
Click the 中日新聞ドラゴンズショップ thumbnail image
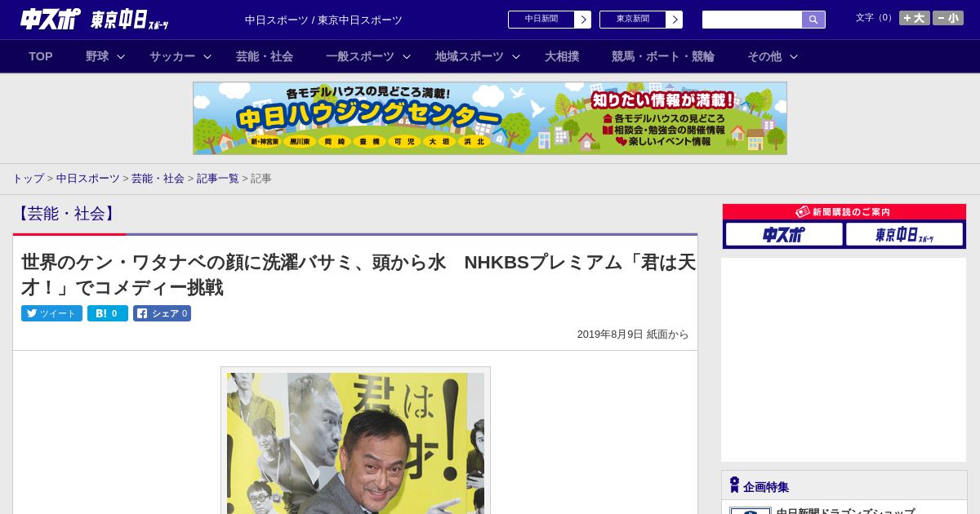751,511
